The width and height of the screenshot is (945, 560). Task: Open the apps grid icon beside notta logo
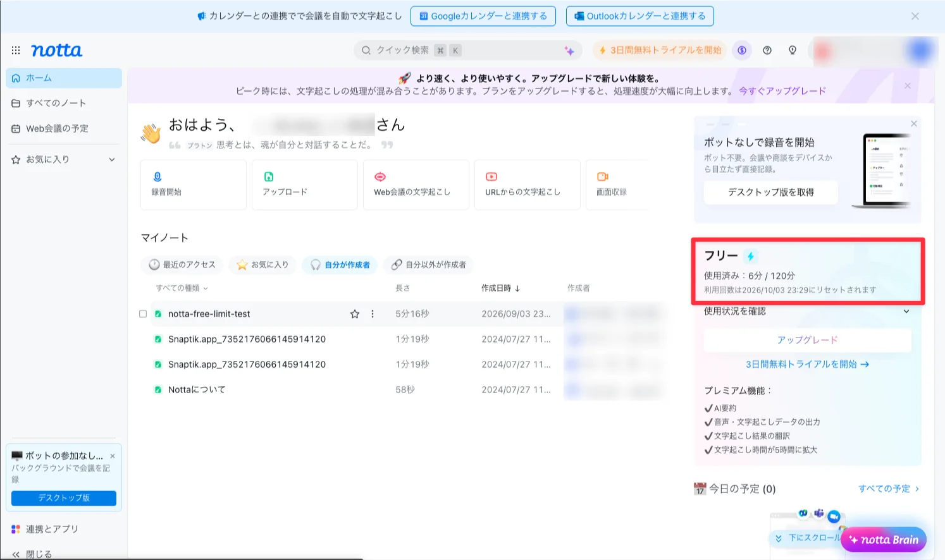16,50
